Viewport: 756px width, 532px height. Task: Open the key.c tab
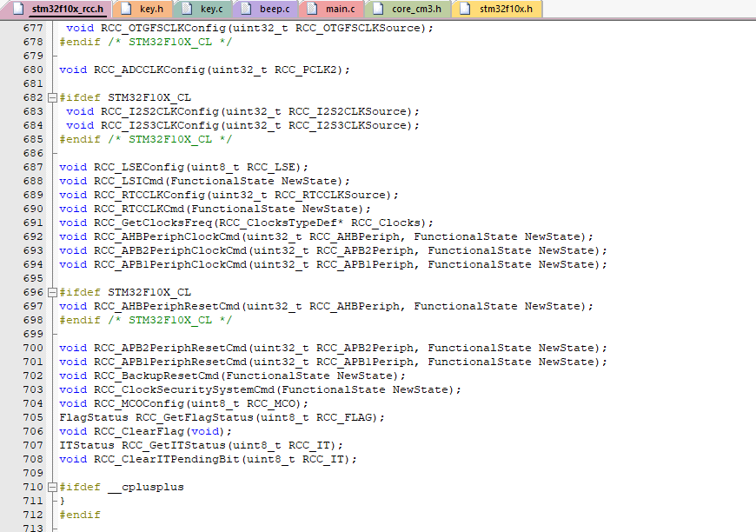(202, 10)
